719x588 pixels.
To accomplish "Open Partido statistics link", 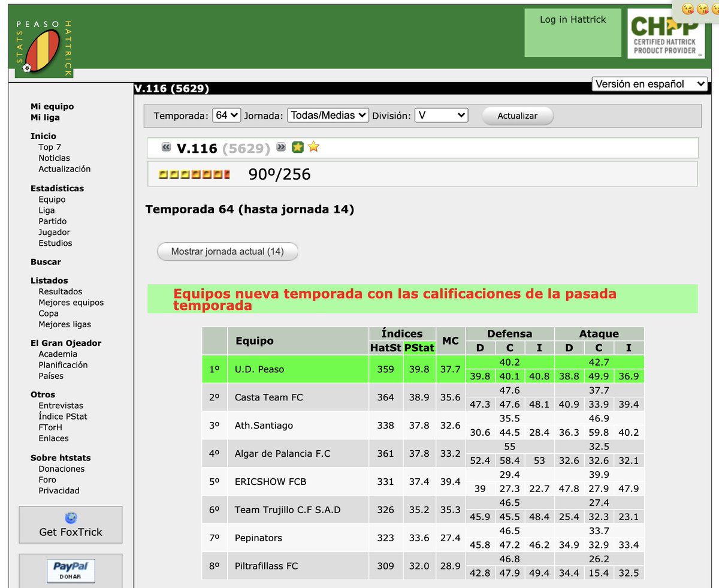I will click(x=53, y=221).
